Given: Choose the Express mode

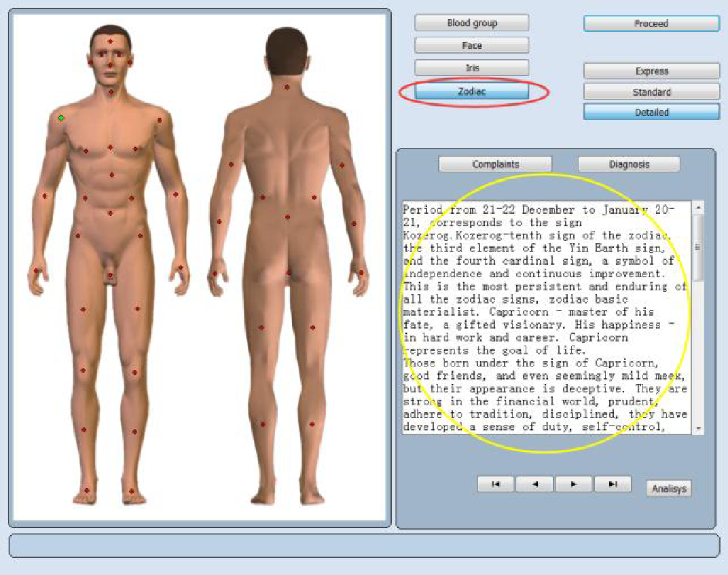Looking at the screenshot, I should [651, 71].
